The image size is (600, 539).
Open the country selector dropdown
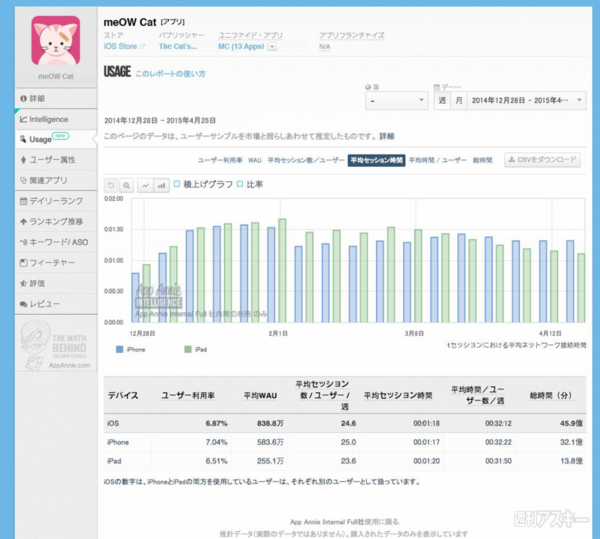397,101
